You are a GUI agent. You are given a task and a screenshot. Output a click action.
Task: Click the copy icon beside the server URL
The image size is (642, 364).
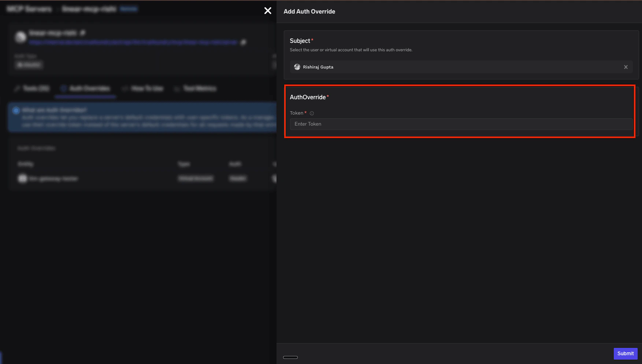tap(243, 42)
